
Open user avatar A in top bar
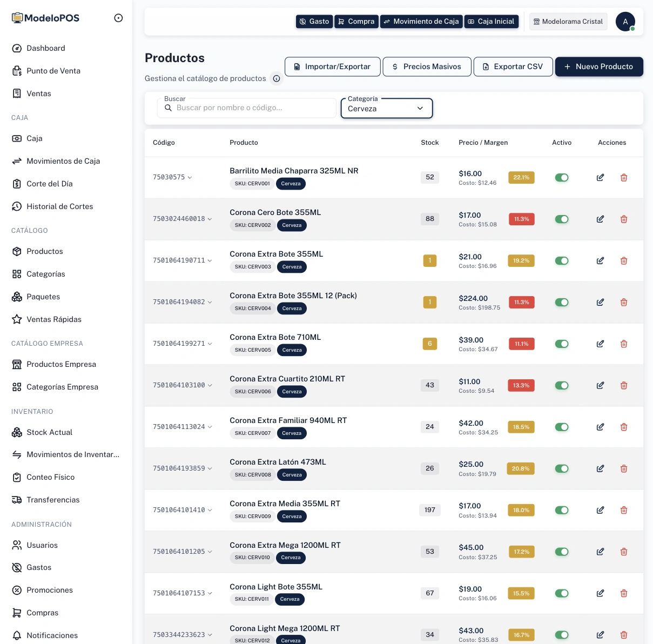(625, 22)
